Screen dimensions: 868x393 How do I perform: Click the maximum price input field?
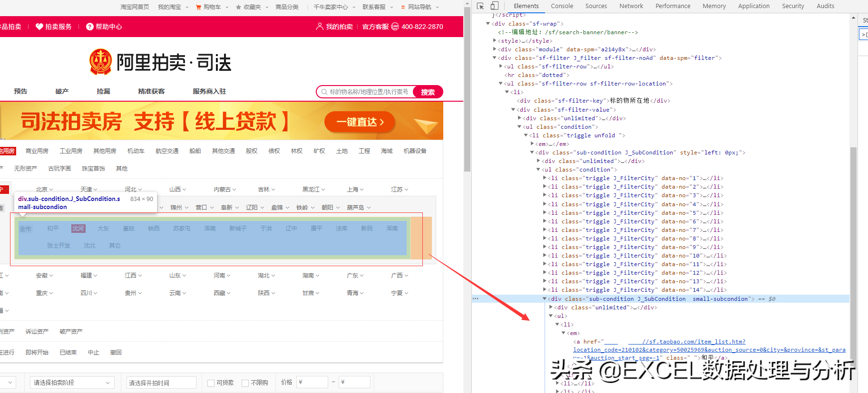tap(354, 382)
